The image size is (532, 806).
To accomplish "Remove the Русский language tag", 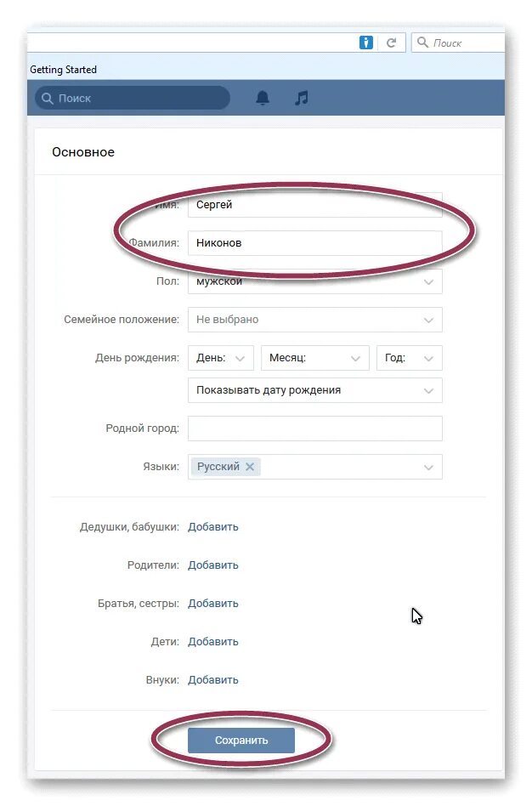I will tap(250, 467).
